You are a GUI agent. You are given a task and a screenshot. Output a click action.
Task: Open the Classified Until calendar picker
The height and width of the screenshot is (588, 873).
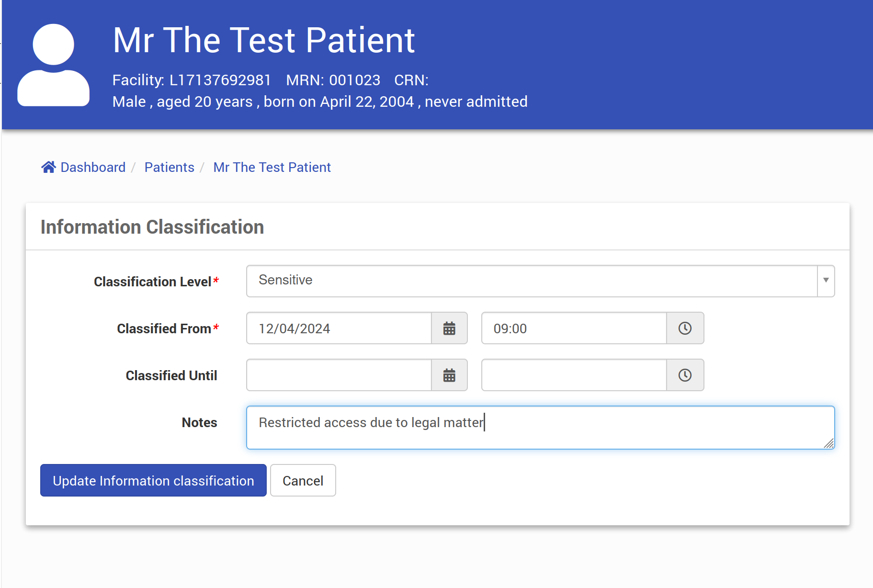pos(449,375)
